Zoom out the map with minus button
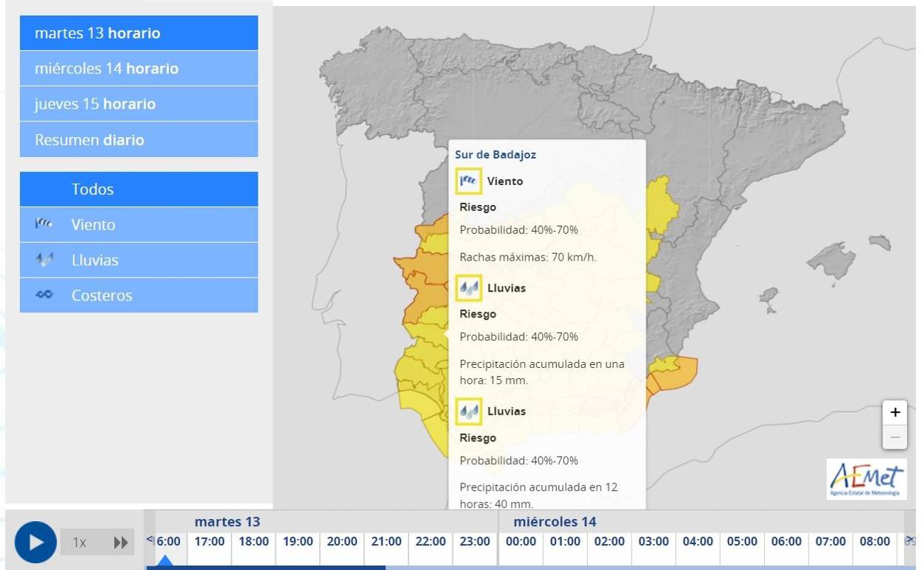 click(x=894, y=437)
